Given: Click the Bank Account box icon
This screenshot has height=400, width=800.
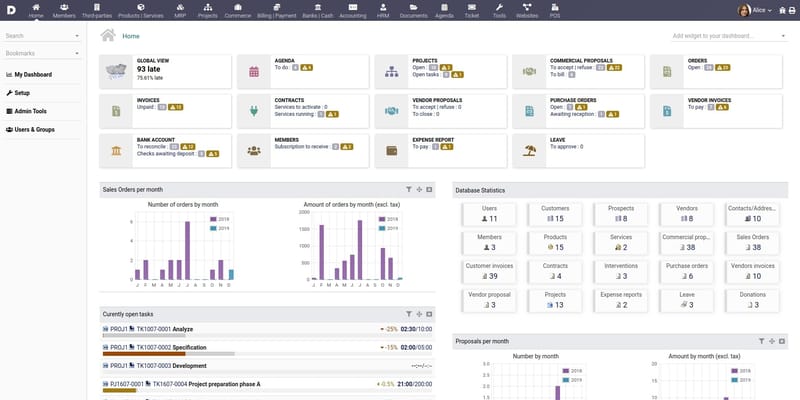Looking at the screenshot, I should click(x=116, y=151).
